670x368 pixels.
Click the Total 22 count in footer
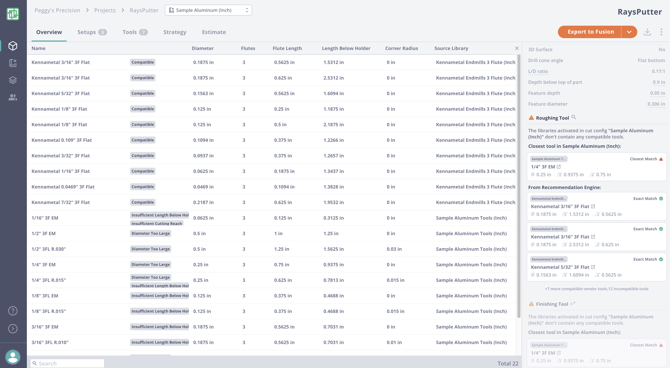click(x=508, y=363)
